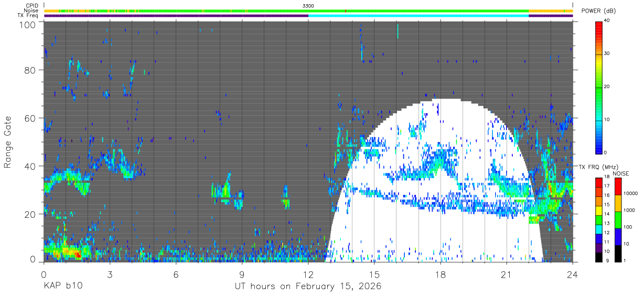This screenshot has height=297, width=644.
Task: Click the TX FRQ color legend bar
Action: pos(598,219)
